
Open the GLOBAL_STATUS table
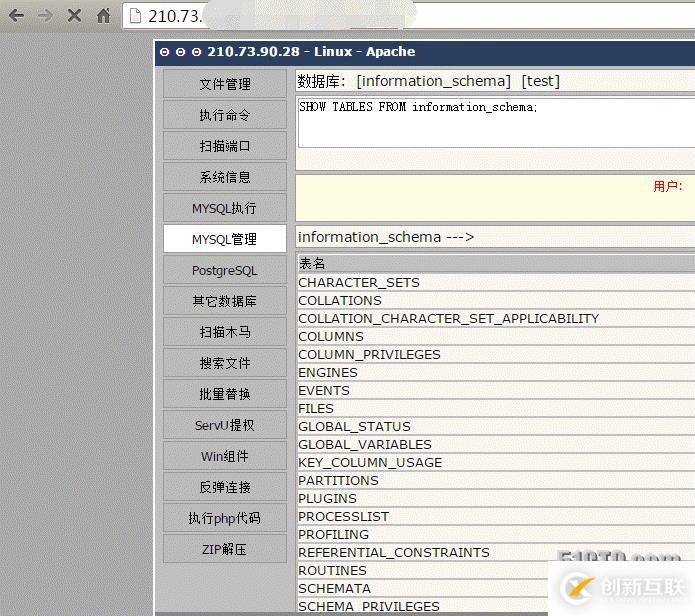(354, 426)
